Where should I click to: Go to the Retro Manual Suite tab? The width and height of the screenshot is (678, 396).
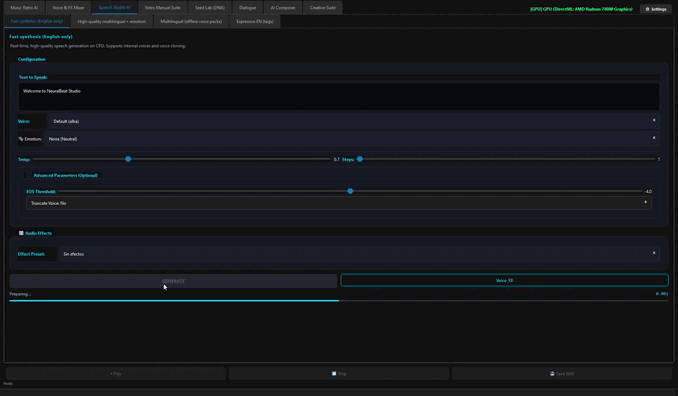[x=163, y=8]
